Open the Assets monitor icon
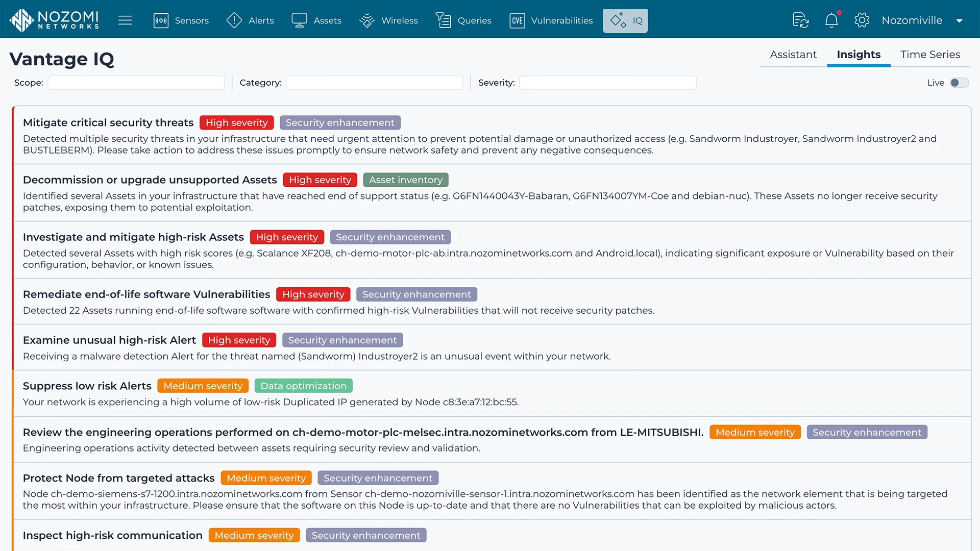This screenshot has height=551, width=980. pos(299,20)
